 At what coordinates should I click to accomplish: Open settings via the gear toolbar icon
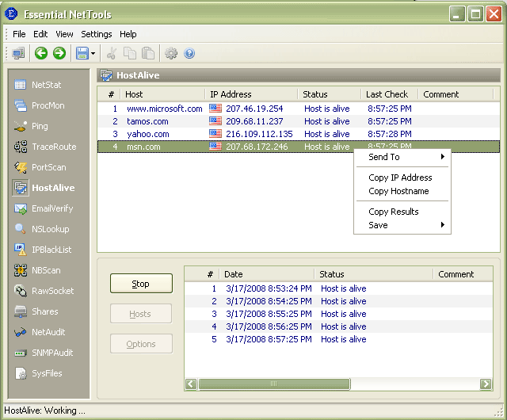click(171, 53)
